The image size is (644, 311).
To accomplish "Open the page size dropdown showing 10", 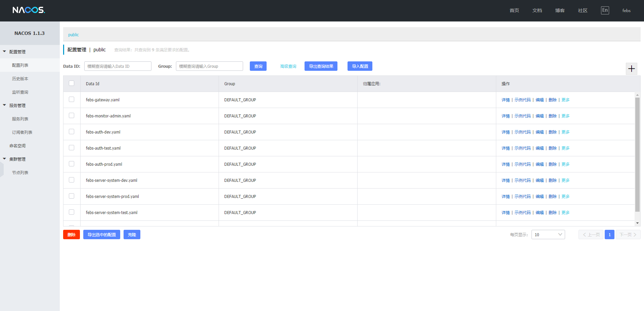I will click(x=548, y=234).
